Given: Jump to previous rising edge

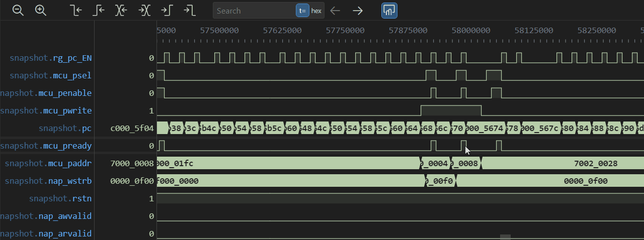Looking at the screenshot, I should pyautogui.click(x=99, y=11).
